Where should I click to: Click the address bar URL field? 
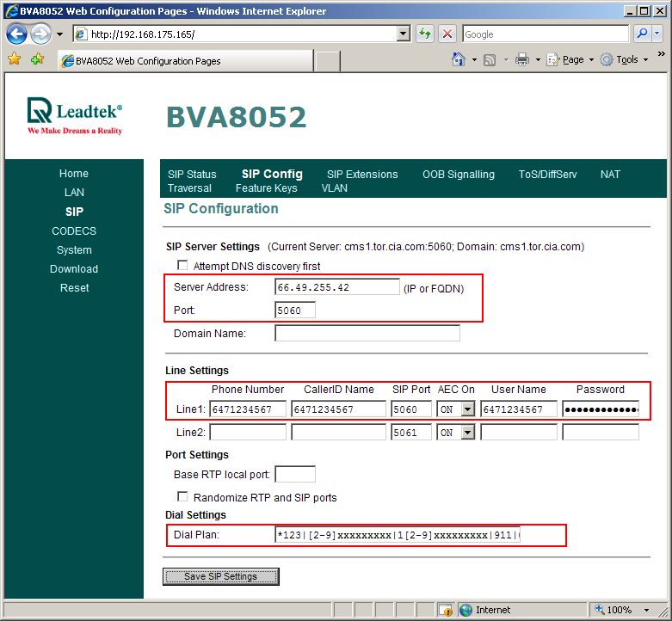pos(235,34)
